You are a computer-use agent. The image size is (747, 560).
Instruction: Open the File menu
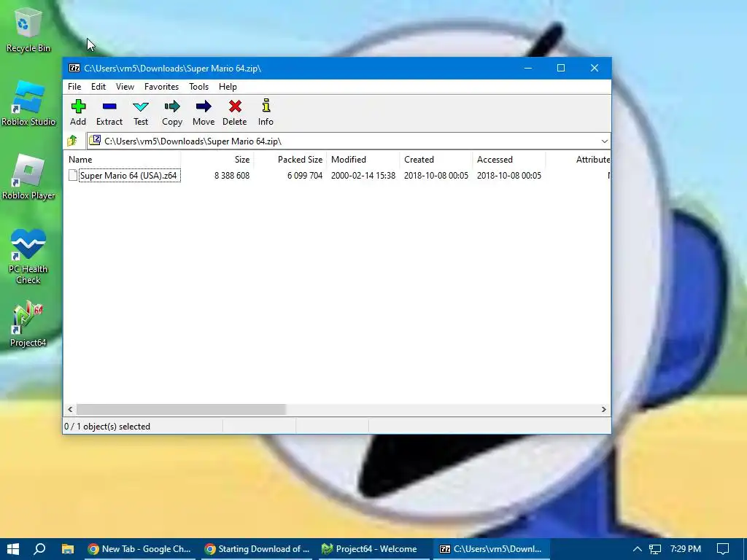pyautogui.click(x=74, y=87)
